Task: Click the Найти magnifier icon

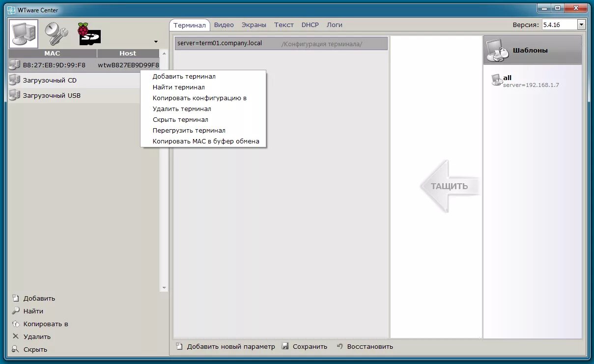Action: 16,310
